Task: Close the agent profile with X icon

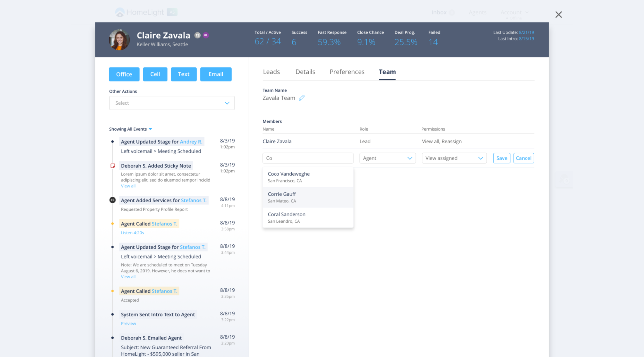Action: (558, 15)
